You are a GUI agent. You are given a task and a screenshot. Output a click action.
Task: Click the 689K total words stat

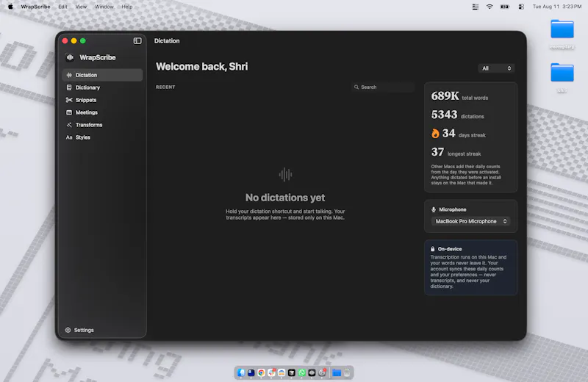[459, 96]
